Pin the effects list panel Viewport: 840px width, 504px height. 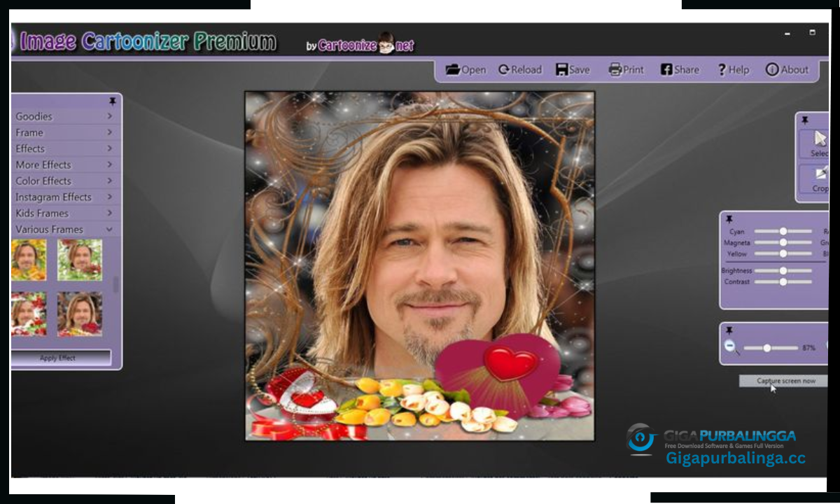pos(112,101)
